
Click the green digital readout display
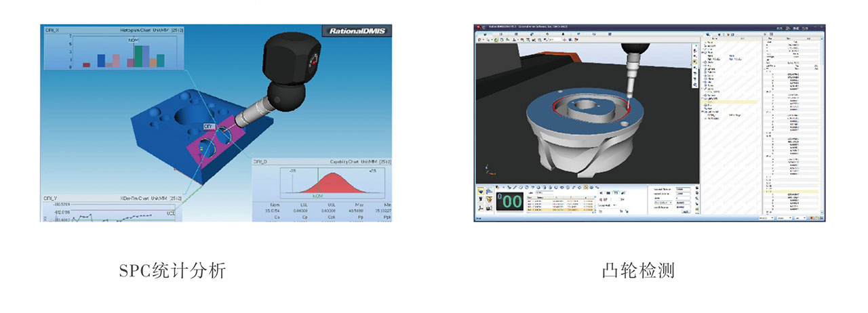[509, 203]
